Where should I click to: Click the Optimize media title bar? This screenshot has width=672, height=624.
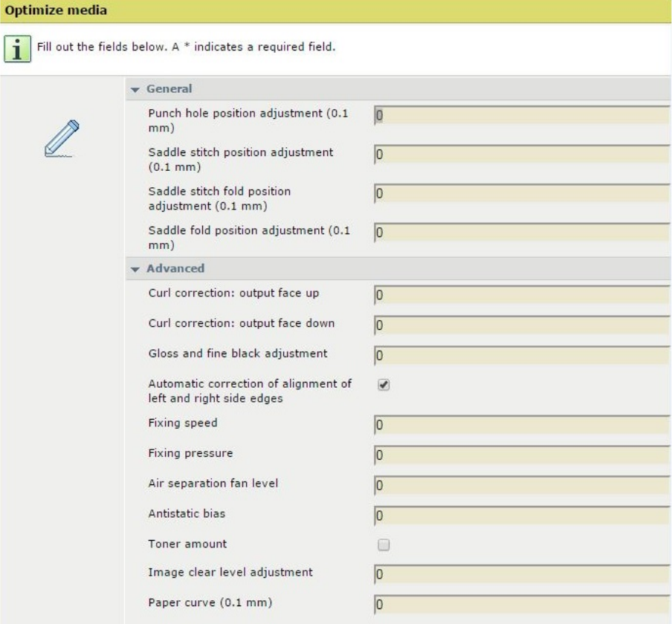[336, 11]
